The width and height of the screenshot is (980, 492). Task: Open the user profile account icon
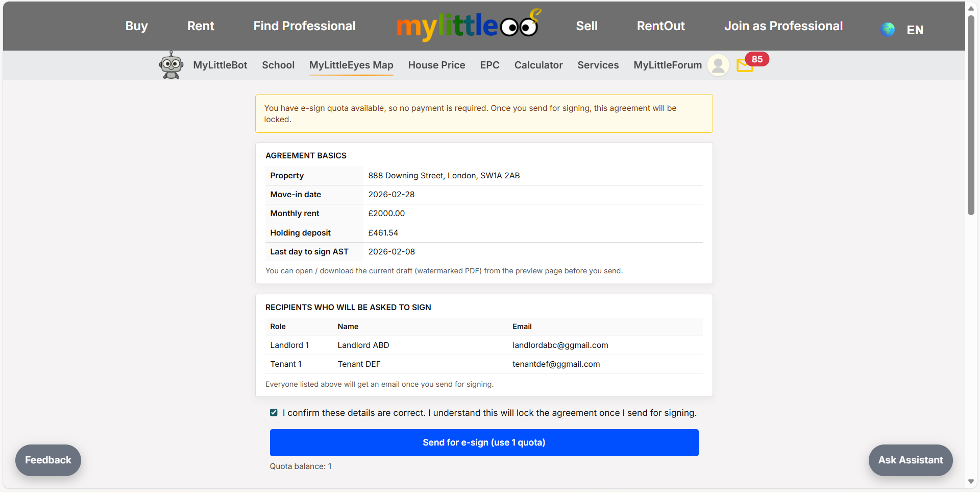click(x=718, y=65)
